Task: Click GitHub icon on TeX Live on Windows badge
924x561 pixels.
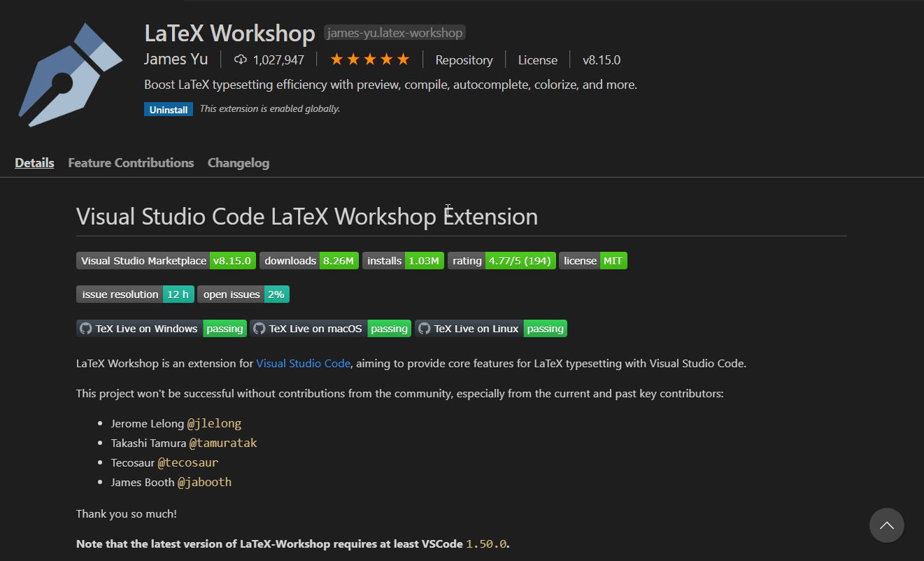Action: (x=85, y=328)
